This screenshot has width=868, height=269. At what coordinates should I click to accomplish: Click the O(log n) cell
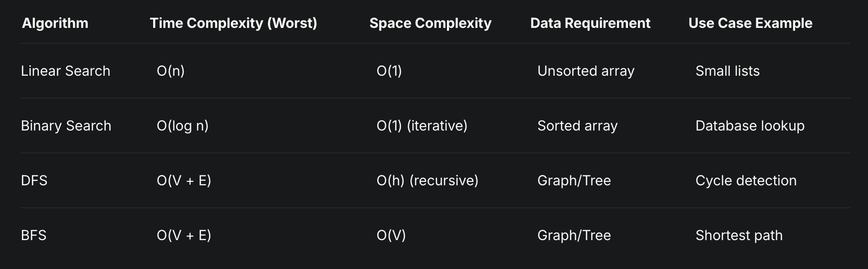point(183,126)
